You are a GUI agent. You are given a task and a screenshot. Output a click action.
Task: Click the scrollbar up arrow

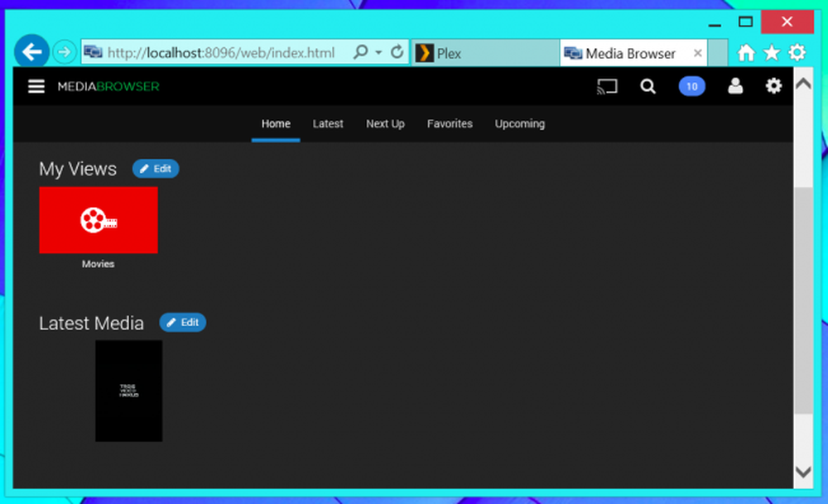[x=803, y=84]
